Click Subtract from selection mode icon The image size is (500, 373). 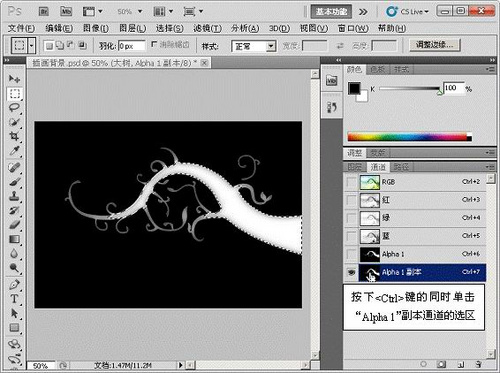[x=71, y=45]
